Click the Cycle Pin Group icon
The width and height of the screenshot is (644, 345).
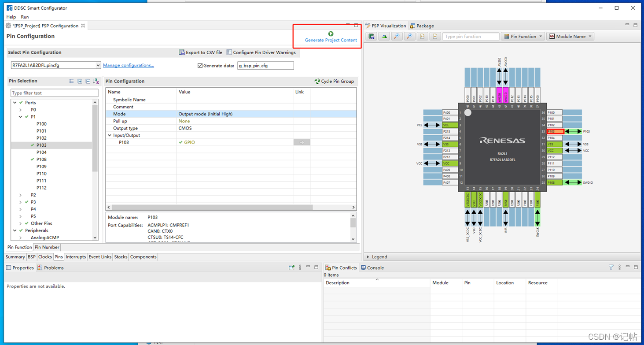tap(317, 81)
